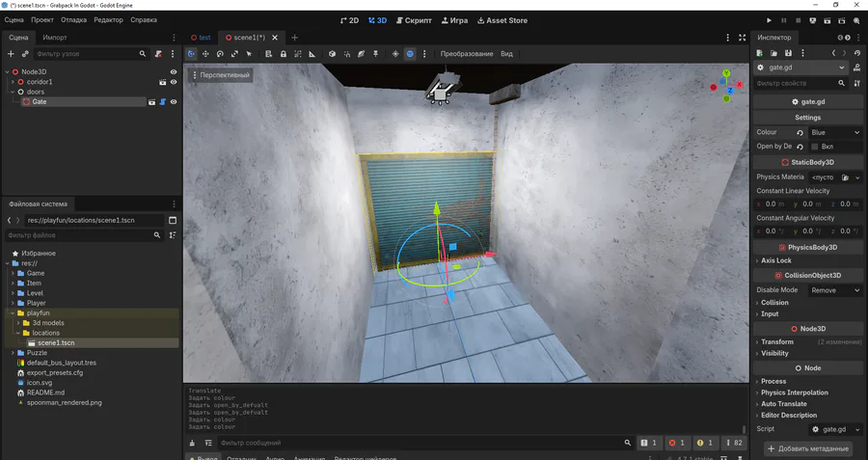Open Inspector history list icon

click(x=857, y=53)
